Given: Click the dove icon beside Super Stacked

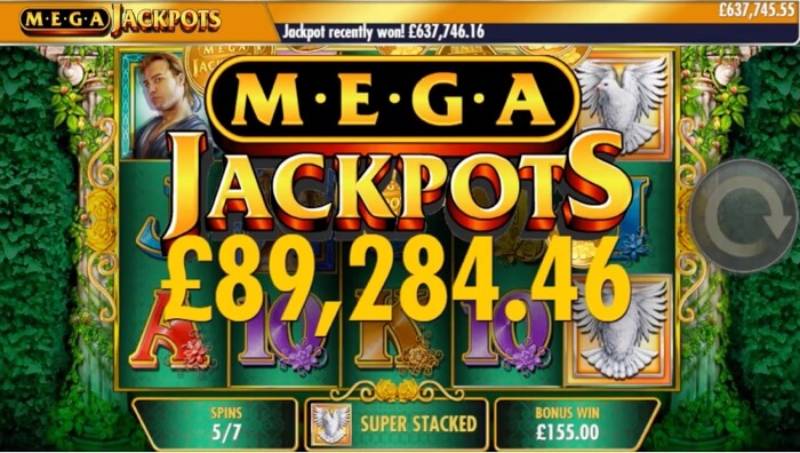Looking at the screenshot, I should pos(332,424).
